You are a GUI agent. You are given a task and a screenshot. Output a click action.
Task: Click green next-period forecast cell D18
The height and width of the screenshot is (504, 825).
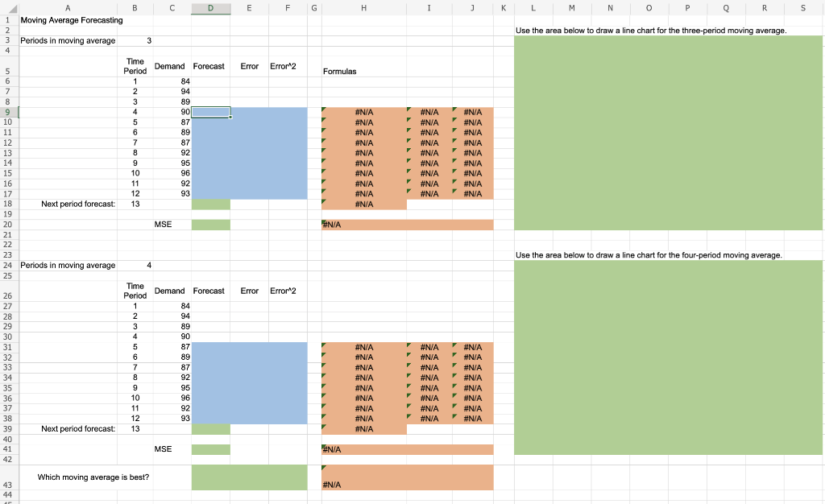point(210,204)
